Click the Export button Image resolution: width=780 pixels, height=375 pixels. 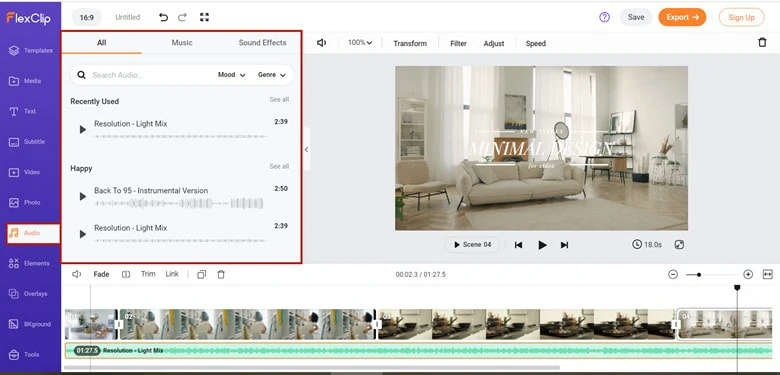[682, 17]
